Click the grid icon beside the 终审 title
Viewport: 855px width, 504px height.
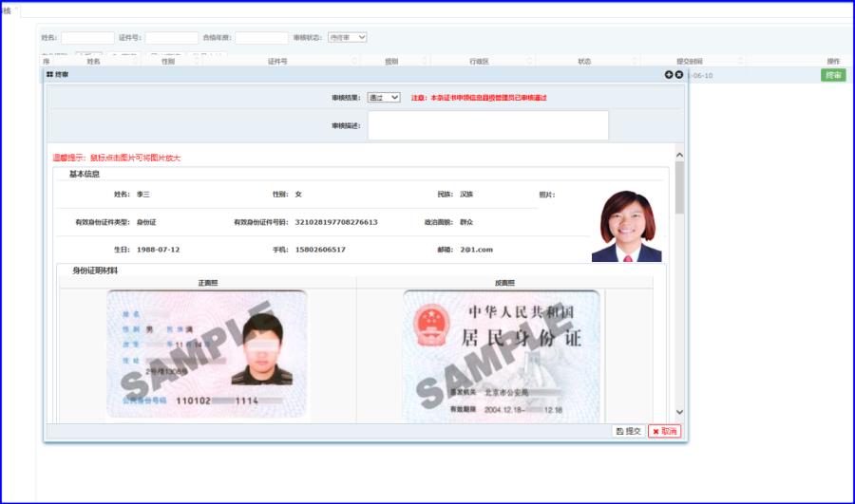49,74
